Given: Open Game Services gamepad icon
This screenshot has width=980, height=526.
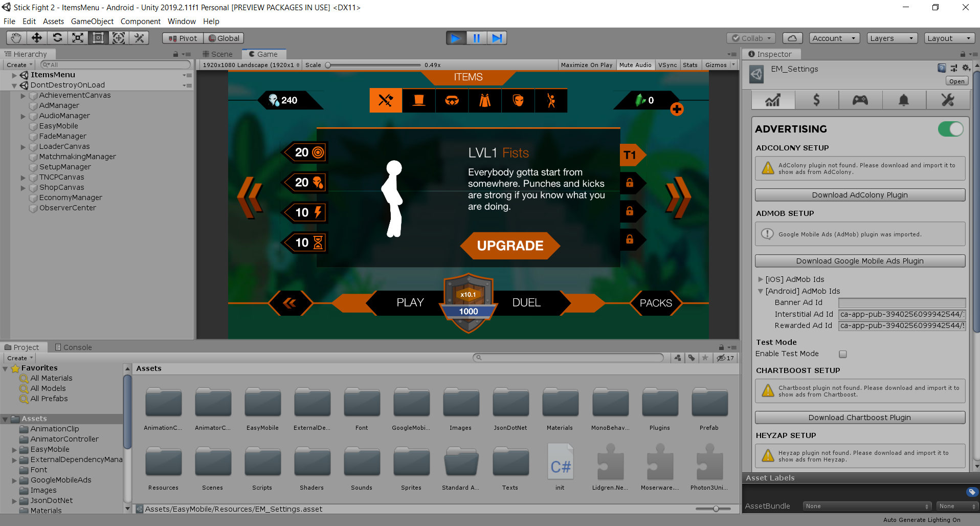Looking at the screenshot, I should (x=860, y=100).
